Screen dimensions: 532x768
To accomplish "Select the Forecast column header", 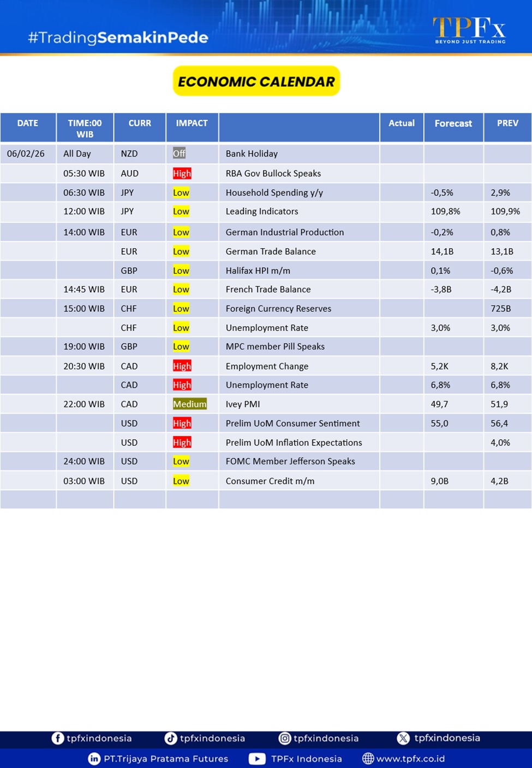I will [x=453, y=124].
